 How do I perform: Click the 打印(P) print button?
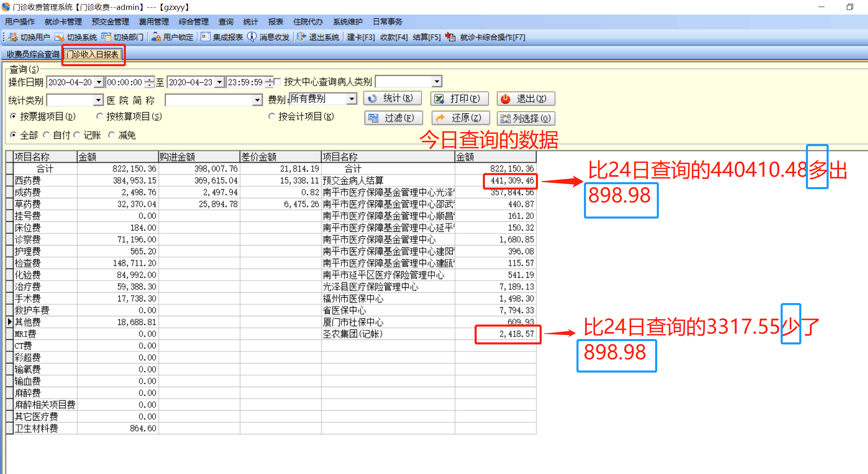point(459,99)
